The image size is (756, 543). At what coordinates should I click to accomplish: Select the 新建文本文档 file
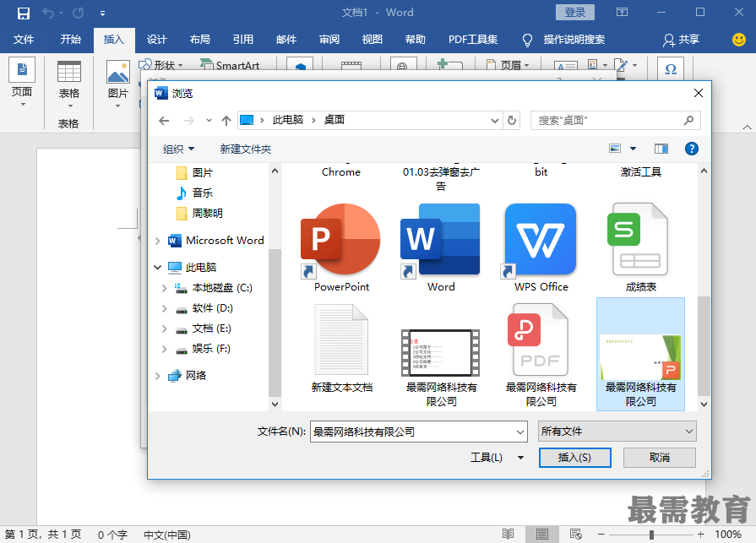[341, 348]
